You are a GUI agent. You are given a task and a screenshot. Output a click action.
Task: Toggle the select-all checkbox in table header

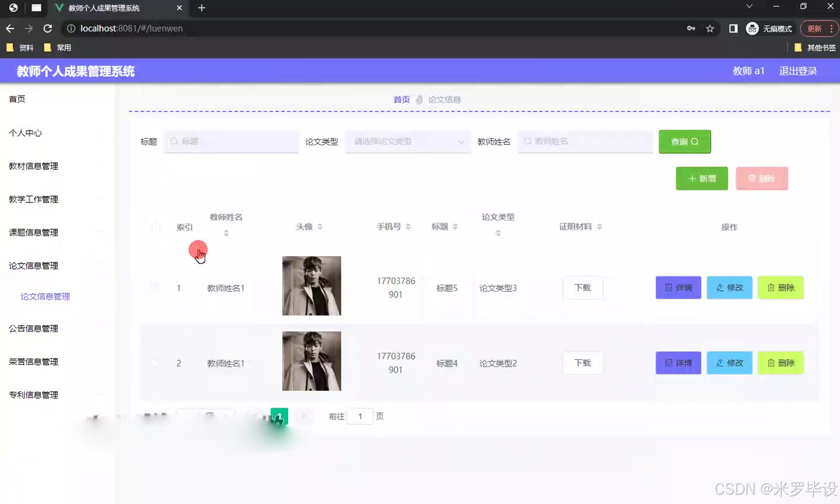click(x=156, y=227)
